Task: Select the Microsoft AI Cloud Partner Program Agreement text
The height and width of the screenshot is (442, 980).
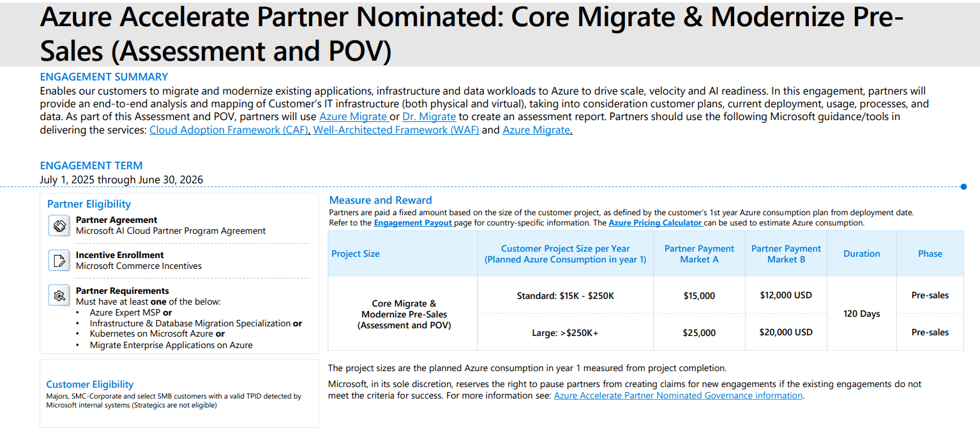Action: 171,231
